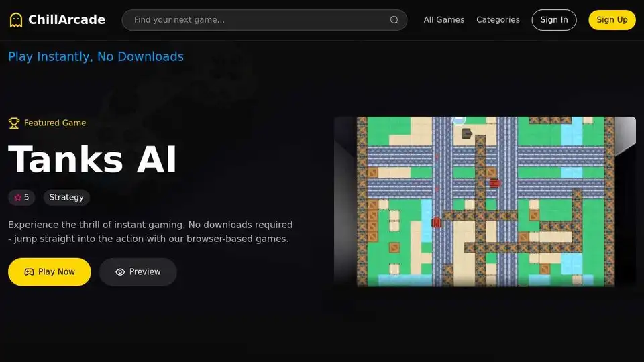644x362 pixels.
Task: Open the All Games menu
Action: 444,19
